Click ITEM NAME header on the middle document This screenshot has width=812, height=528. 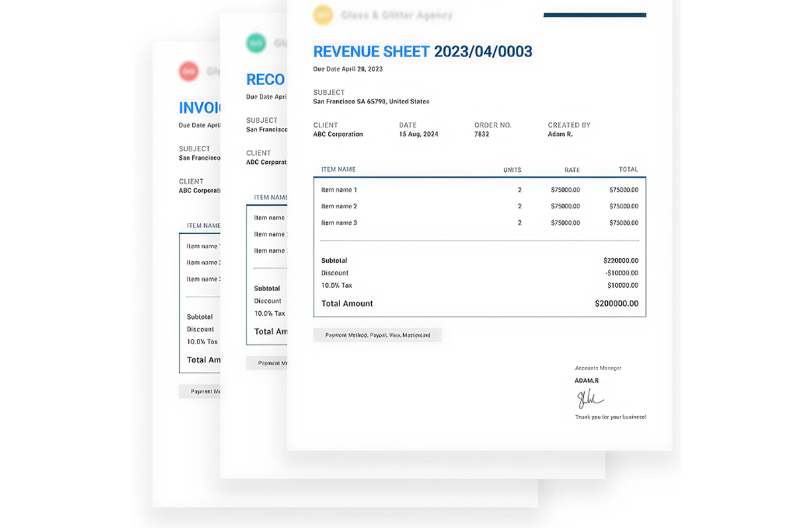point(271,197)
